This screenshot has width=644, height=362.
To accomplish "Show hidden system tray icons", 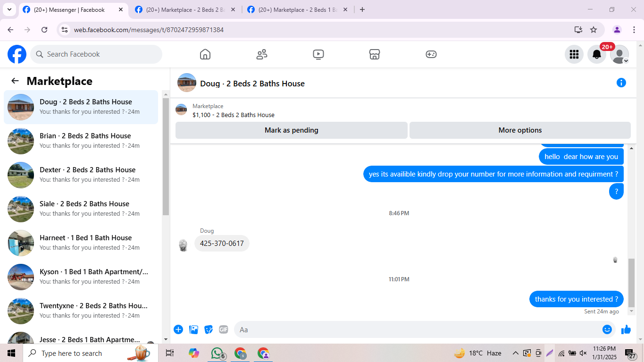I will [515, 353].
